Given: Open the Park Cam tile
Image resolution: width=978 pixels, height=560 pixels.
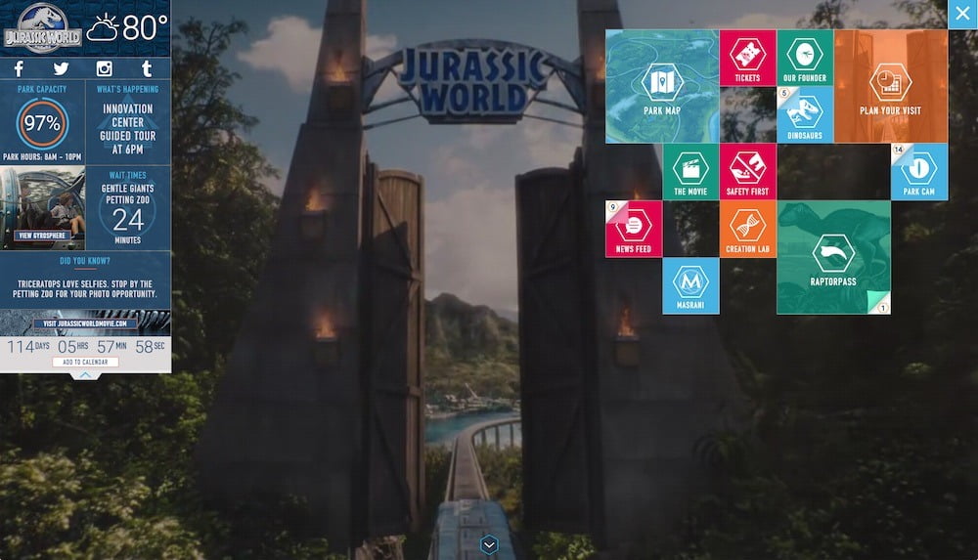Looking at the screenshot, I should tap(919, 171).
